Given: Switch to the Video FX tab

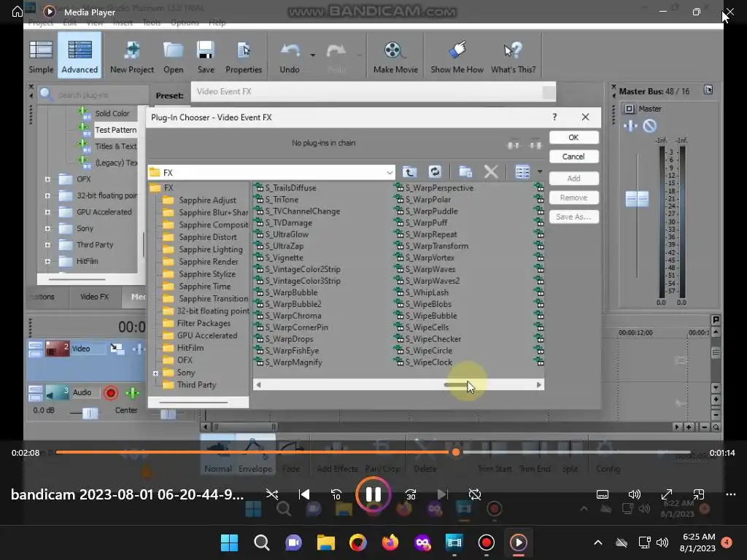Looking at the screenshot, I should click(x=94, y=297).
